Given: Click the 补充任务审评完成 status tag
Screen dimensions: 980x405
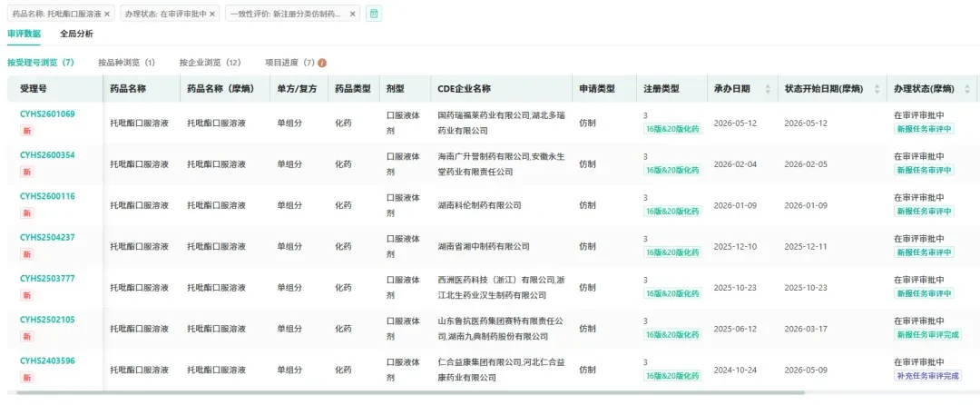Looking at the screenshot, I should (927, 376).
